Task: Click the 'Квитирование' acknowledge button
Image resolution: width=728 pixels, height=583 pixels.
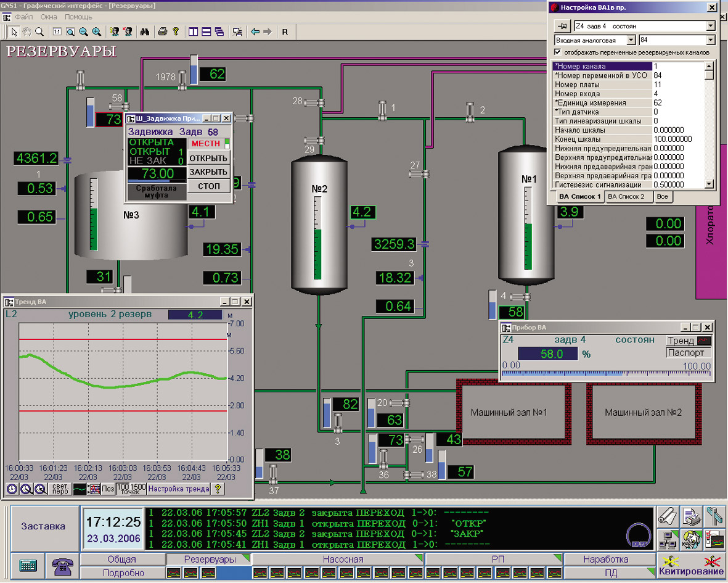Action: [690, 566]
